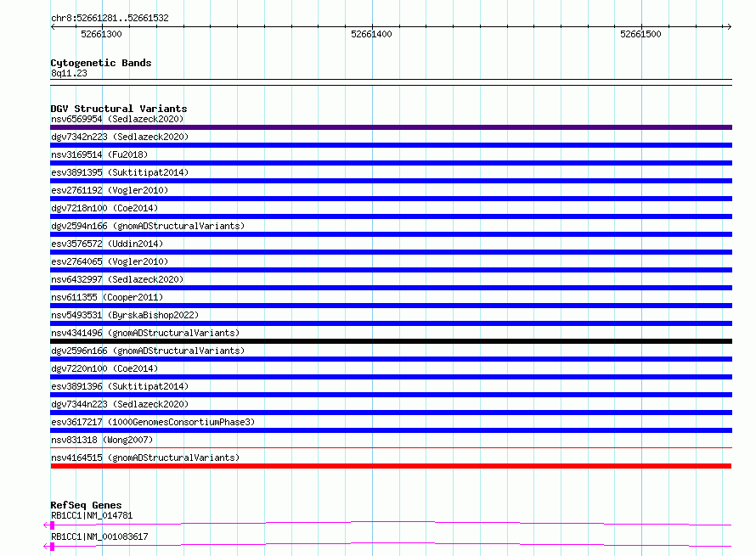The width and height of the screenshot is (756, 556).
Task: Open the Cytogenetic Bands track title
Action: tap(101, 63)
